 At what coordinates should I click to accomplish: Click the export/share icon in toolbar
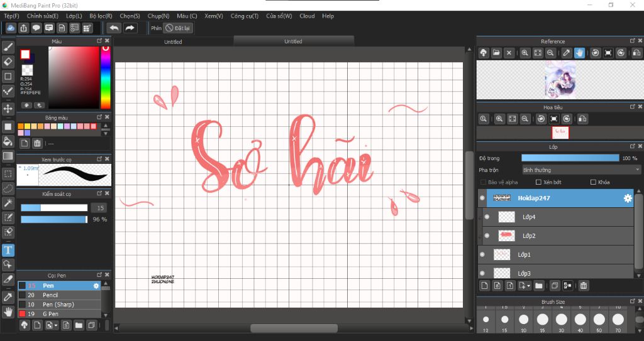click(23, 28)
